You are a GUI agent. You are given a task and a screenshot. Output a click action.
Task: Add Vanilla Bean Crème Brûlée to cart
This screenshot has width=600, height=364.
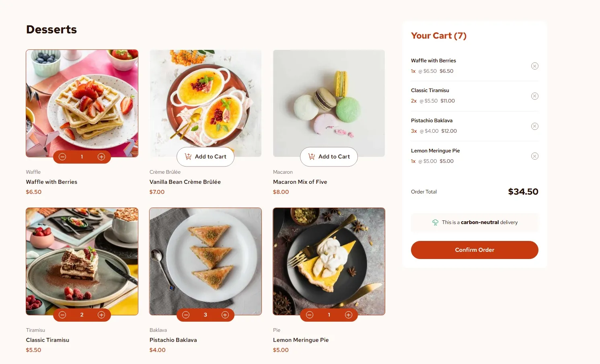(205, 157)
